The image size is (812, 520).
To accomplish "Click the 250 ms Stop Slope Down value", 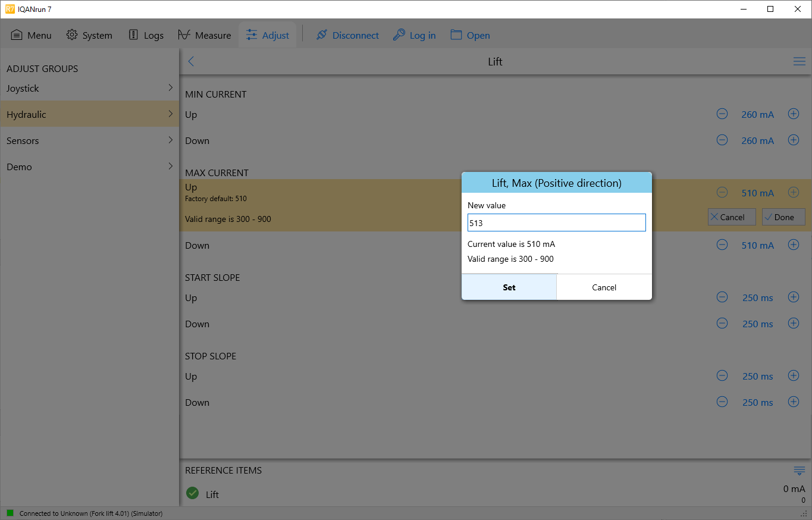I will pos(757,402).
